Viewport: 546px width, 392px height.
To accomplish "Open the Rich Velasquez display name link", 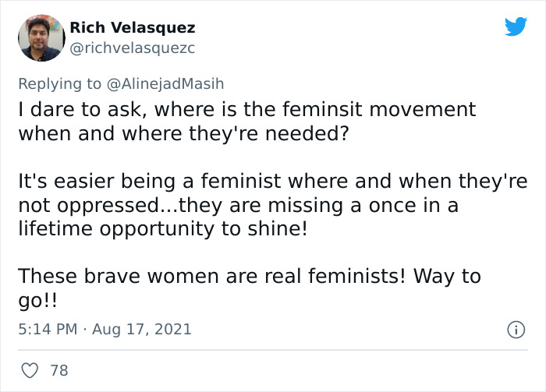I will click(x=133, y=28).
